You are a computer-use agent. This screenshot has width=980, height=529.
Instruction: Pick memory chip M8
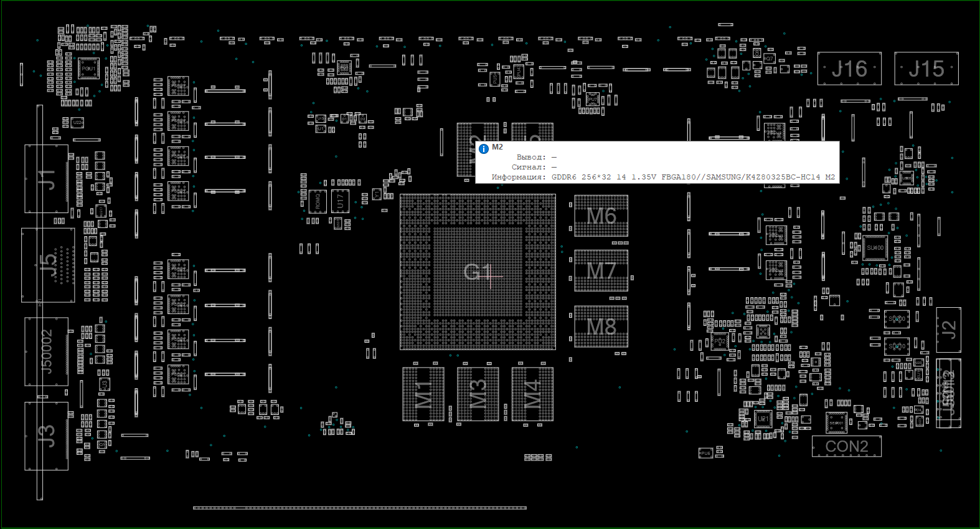pyautogui.click(x=601, y=326)
